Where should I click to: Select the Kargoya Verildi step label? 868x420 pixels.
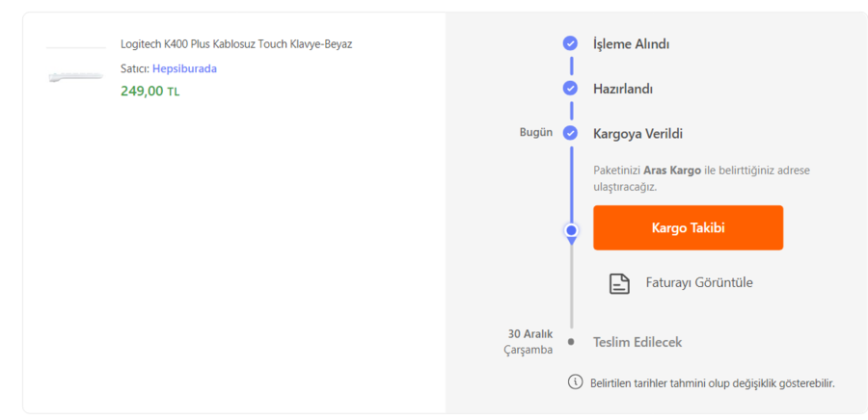pos(637,134)
